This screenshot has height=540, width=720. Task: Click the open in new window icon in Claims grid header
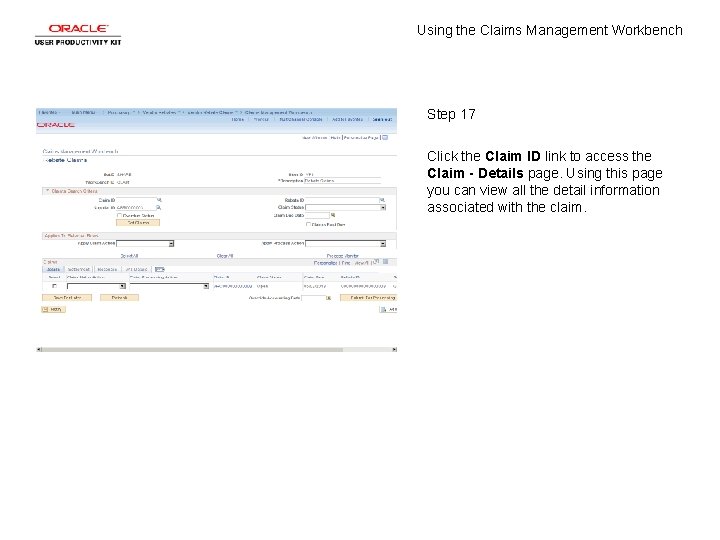[x=377, y=262]
